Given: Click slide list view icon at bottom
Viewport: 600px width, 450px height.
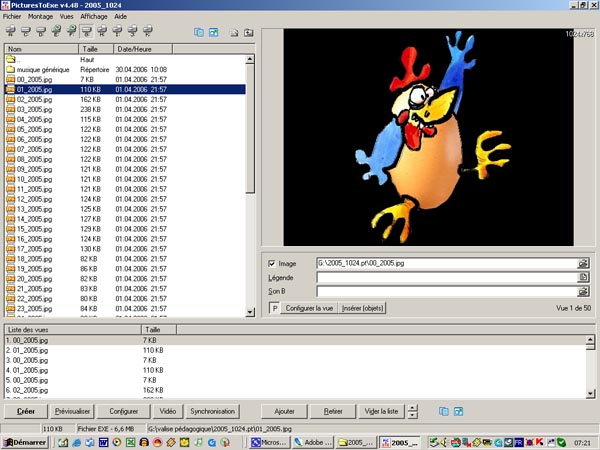Looking at the screenshot, I should 444,411.
